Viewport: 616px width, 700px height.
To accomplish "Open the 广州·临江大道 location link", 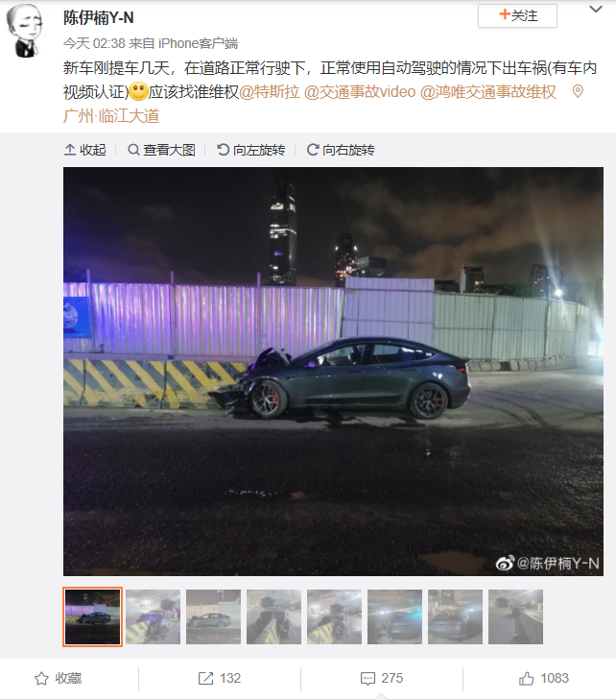I will click(x=111, y=116).
